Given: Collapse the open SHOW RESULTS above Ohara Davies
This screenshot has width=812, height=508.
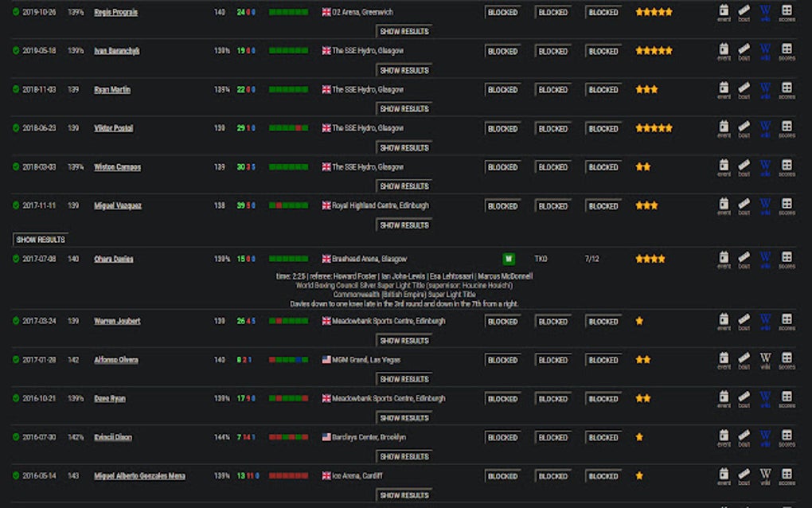Looking at the screenshot, I should 41,239.
